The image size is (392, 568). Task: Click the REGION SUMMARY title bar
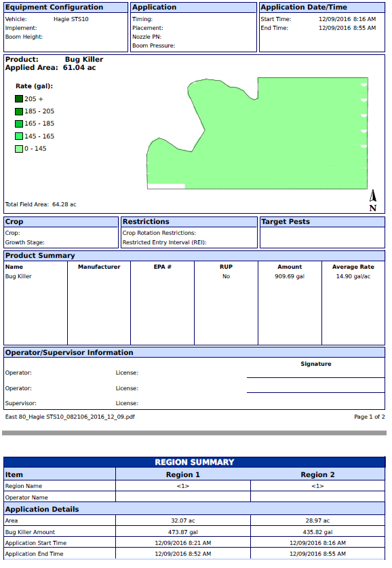195,462
